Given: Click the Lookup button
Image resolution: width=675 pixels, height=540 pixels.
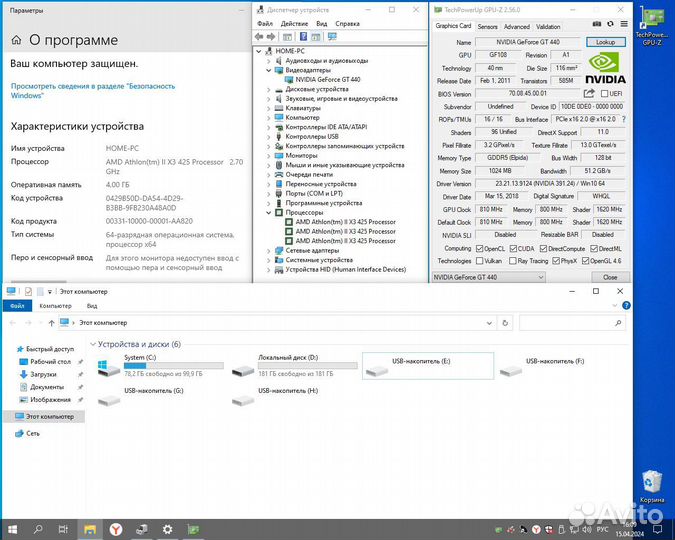Looking at the screenshot, I should click(x=606, y=43).
